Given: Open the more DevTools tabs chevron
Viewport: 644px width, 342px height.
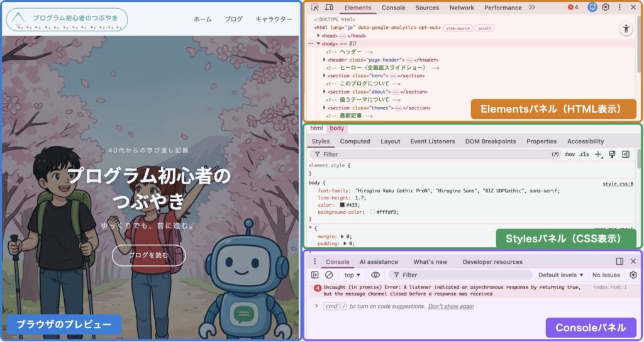Looking at the screenshot, I should tap(532, 8).
